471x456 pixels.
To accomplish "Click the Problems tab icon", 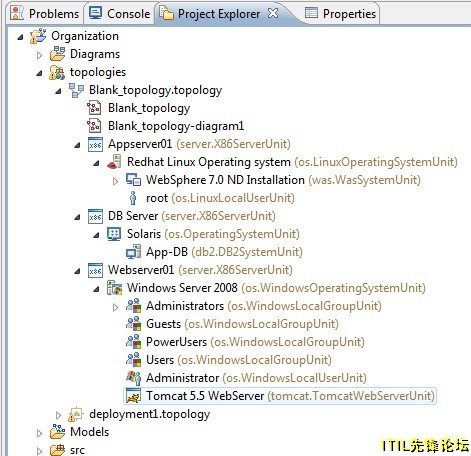I will pos(17,13).
